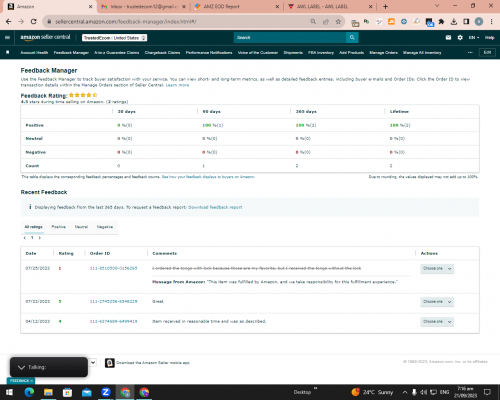Open a new browser tab

pos(385,7)
